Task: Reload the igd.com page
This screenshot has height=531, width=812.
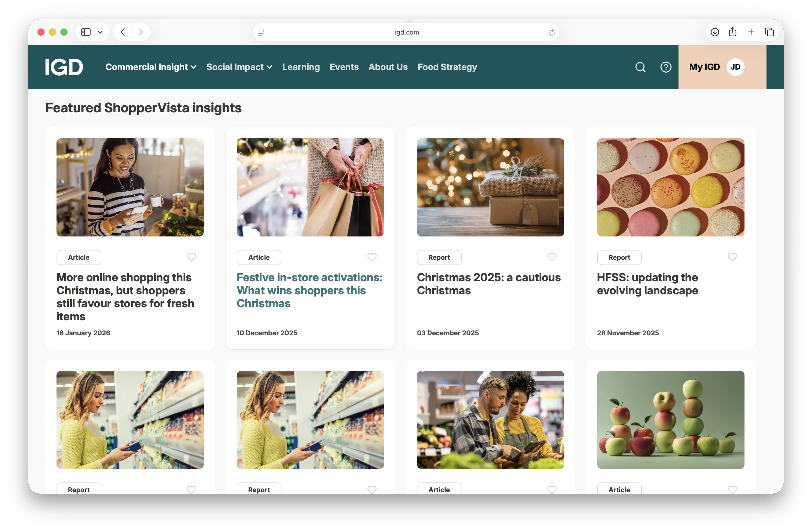Action: point(552,32)
